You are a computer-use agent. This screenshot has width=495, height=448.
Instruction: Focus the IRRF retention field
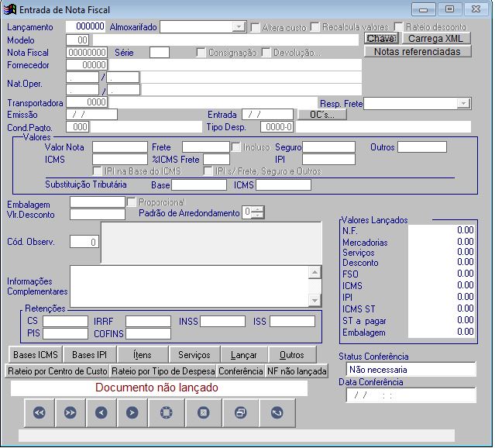tap(149, 322)
